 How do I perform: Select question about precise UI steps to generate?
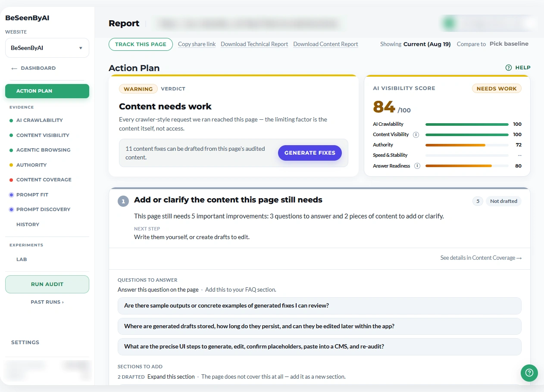click(x=319, y=347)
